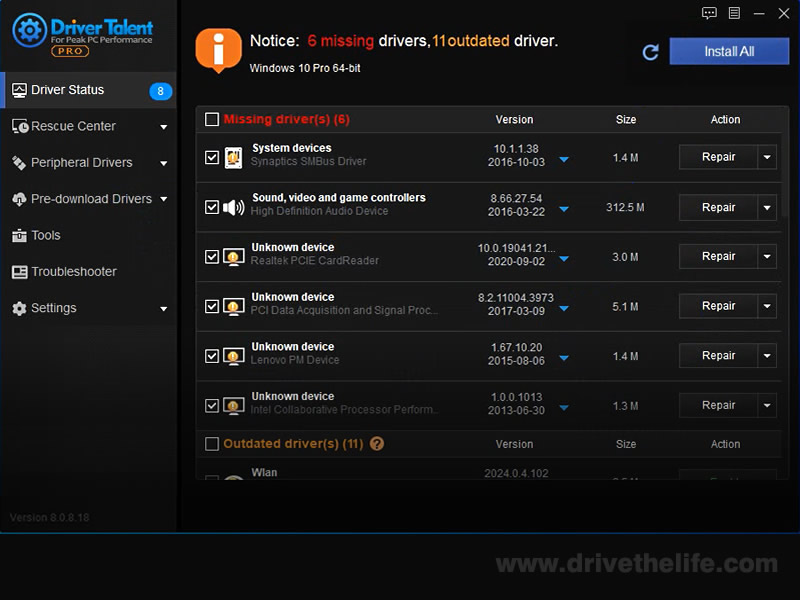The height and width of the screenshot is (600, 800).
Task: Click the refresh scan icon
Action: click(x=651, y=52)
